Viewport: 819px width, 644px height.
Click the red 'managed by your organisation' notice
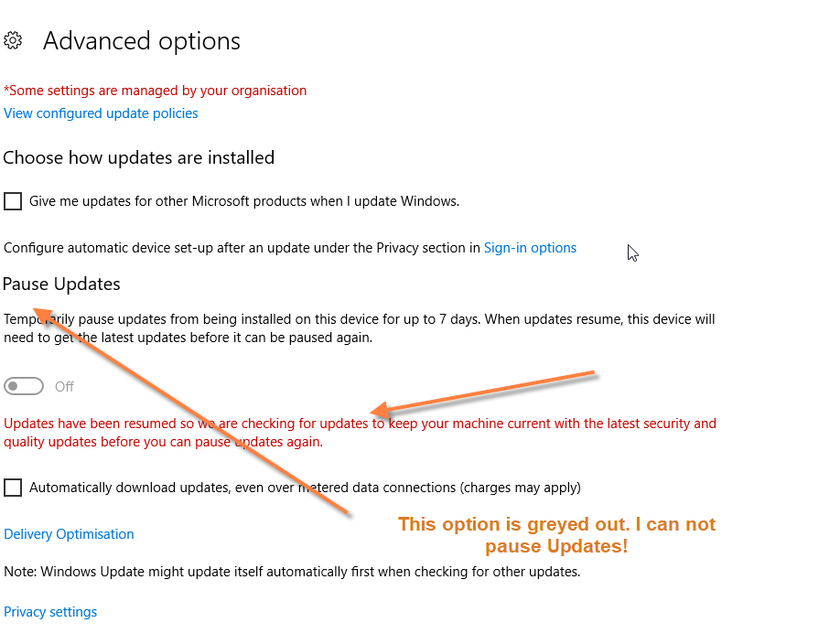tap(156, 91)
